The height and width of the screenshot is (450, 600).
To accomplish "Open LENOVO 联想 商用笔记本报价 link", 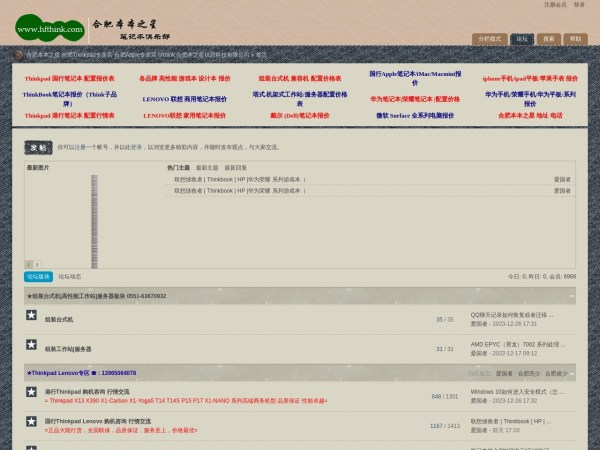I will coord(185,99).
